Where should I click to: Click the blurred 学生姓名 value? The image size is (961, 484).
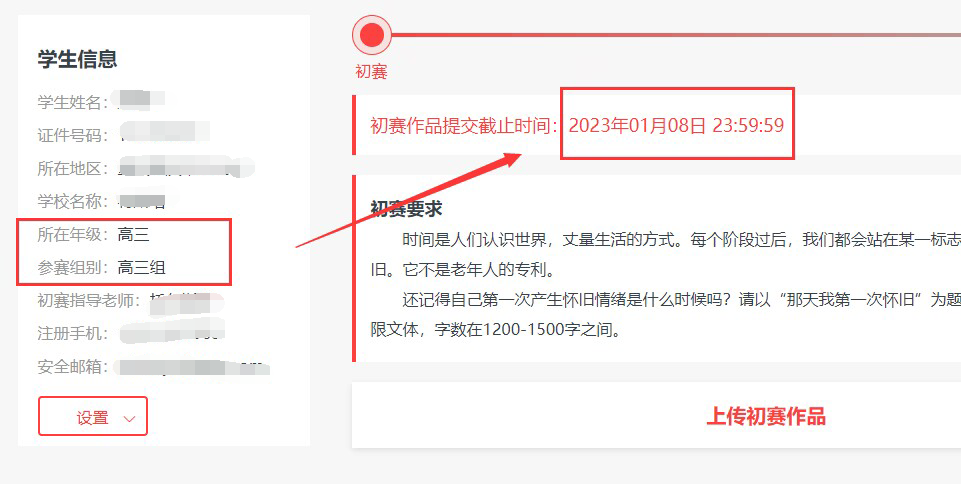click(x=141, y=101)
